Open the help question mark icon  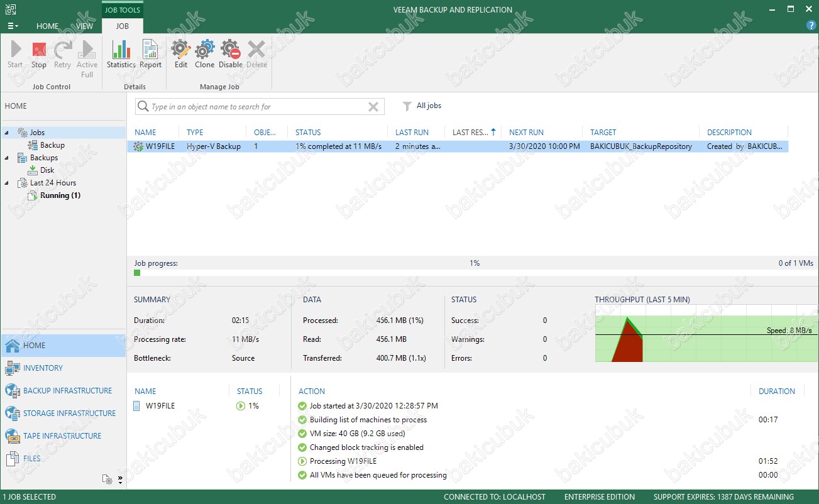(811, 25)
